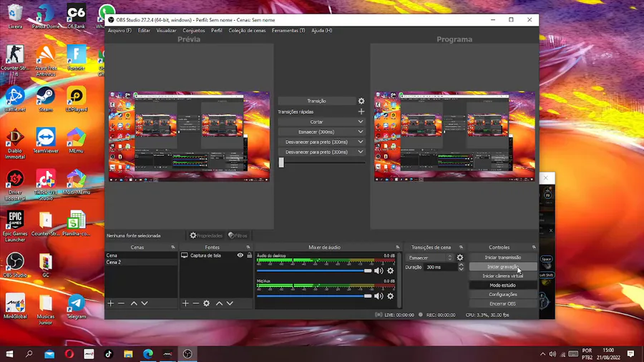Click Iniciar gravação button
This screenshot has height=362, width=644.
(503, 267)
